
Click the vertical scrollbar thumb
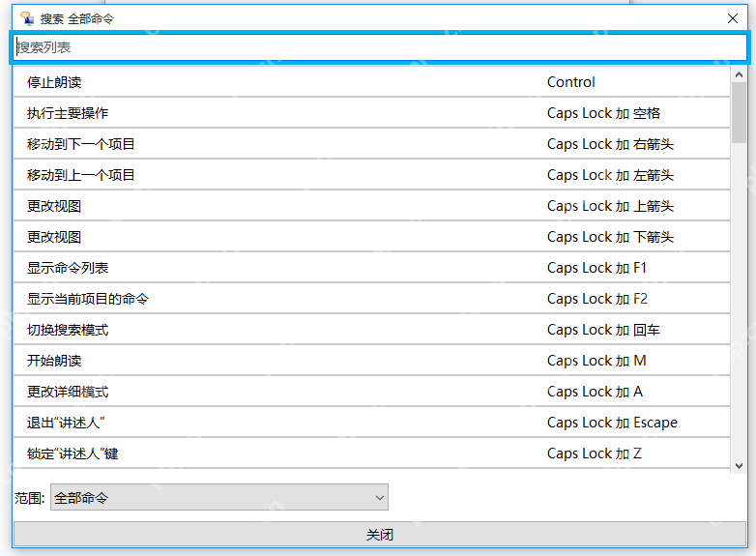coord(739,111)
